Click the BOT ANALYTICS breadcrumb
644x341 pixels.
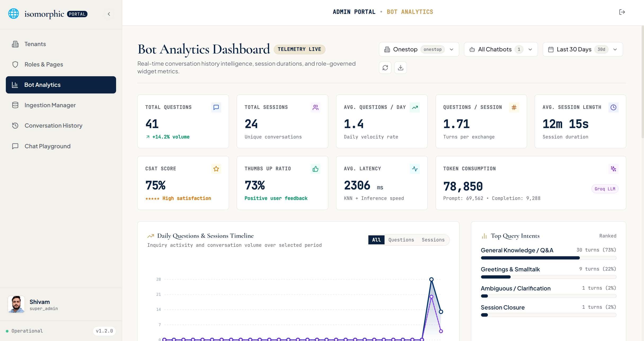(410, 12)
